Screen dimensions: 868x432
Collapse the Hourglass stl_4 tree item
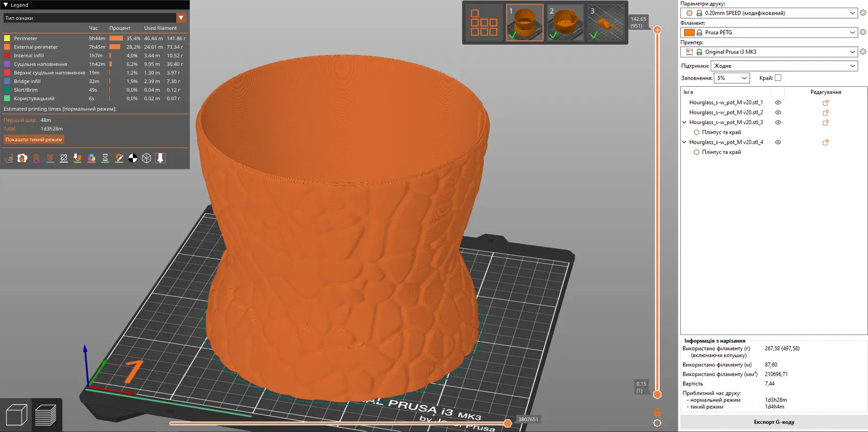[x=685, y=143]
